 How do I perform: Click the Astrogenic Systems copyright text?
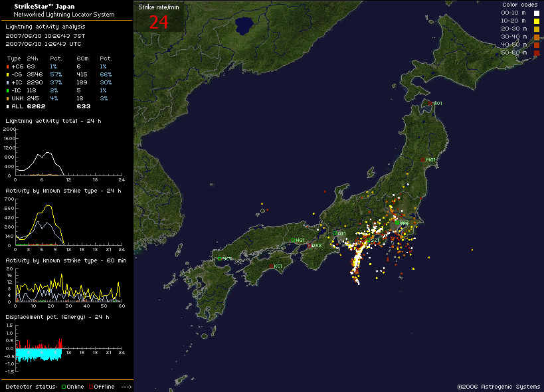pos(498,386)
